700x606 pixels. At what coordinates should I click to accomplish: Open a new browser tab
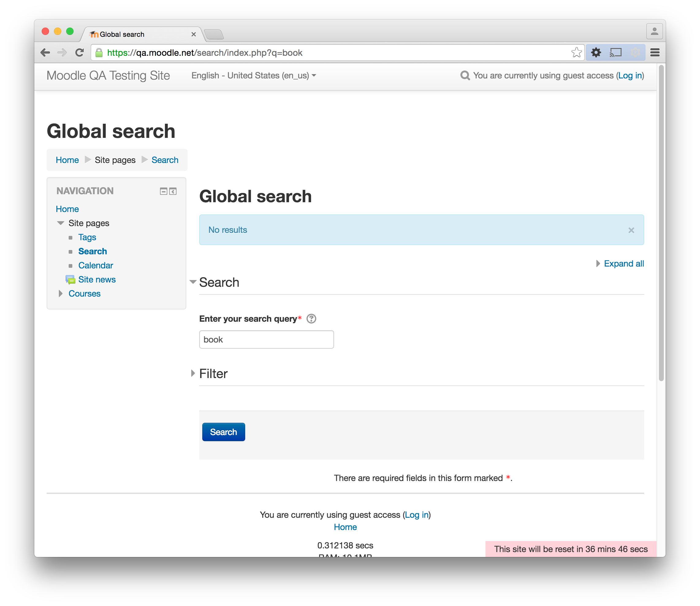214,34
